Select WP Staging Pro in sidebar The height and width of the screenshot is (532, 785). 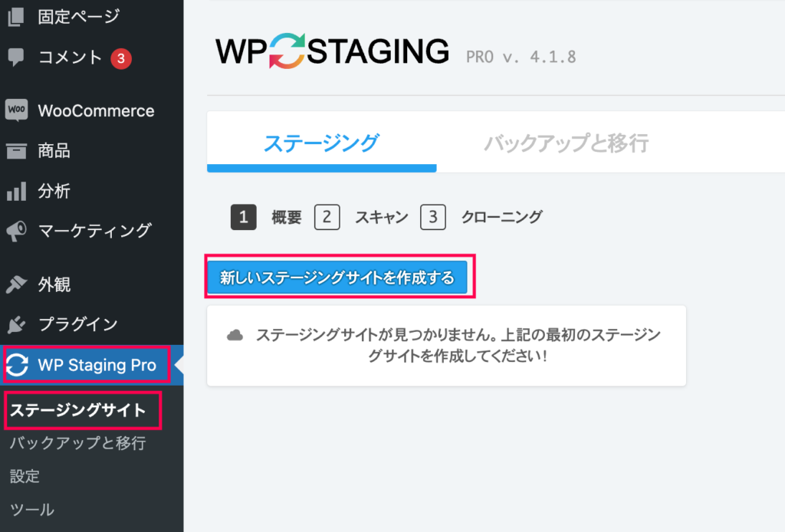coord(92,365)
